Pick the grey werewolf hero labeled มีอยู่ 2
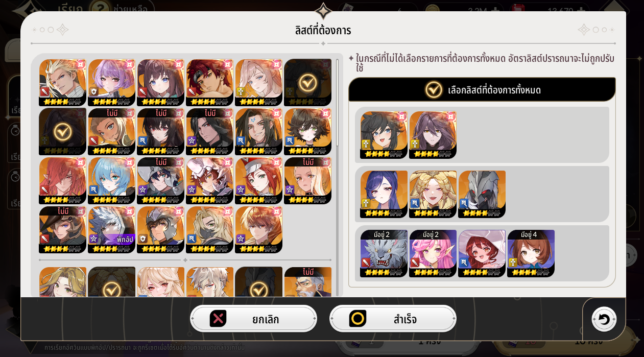The height and width of the screenshot is (357, 644). click(384, 253)
